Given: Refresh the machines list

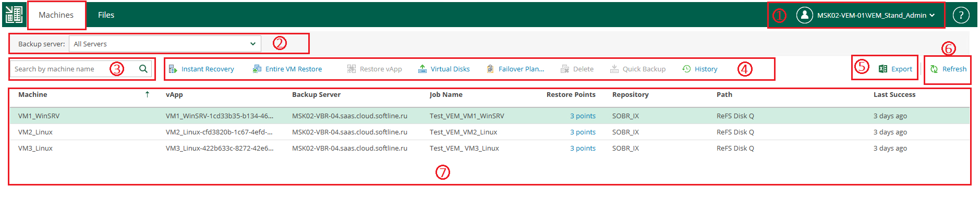Looking at the screenshot, I should [x=948, y=69].
